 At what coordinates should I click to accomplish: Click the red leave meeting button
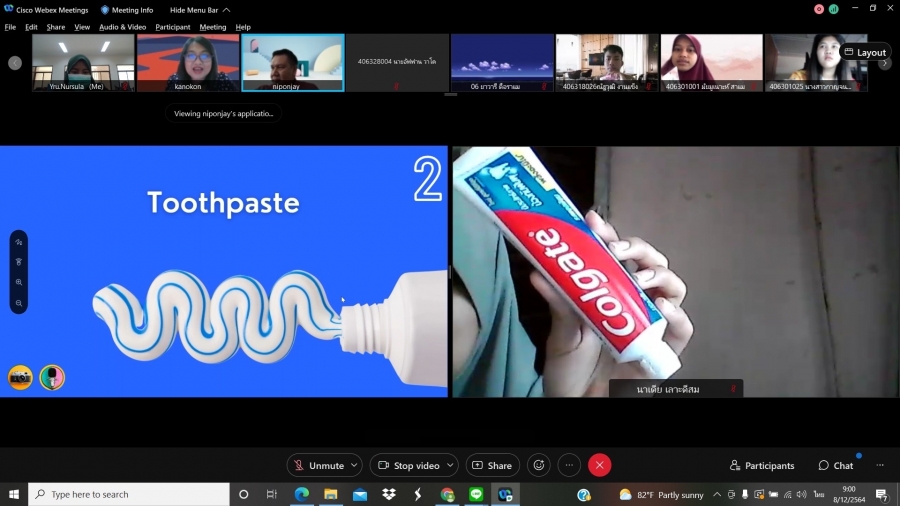coord(599,465)
